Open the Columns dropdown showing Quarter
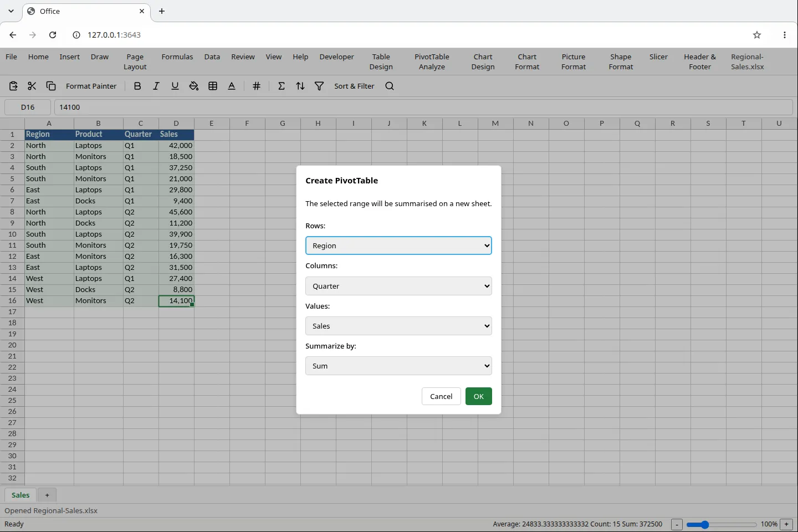Screen dimensions: 798x532 click(398, 286)
